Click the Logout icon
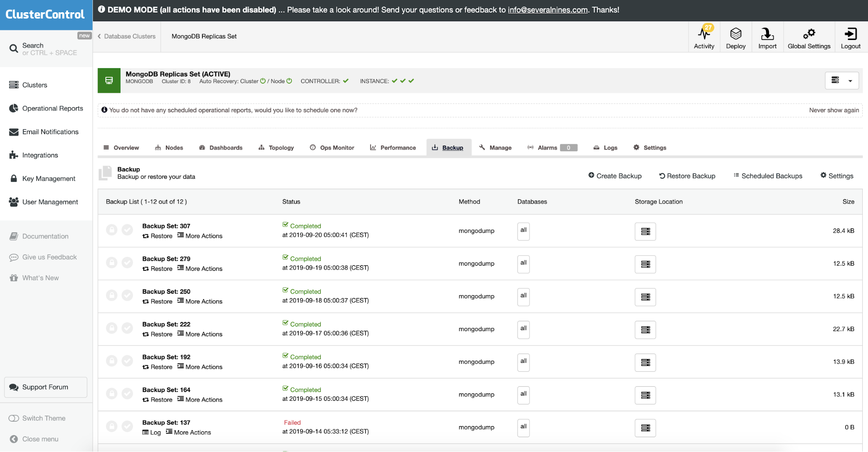This screenshot has width=868, height=452. click(x=850, y=38)
